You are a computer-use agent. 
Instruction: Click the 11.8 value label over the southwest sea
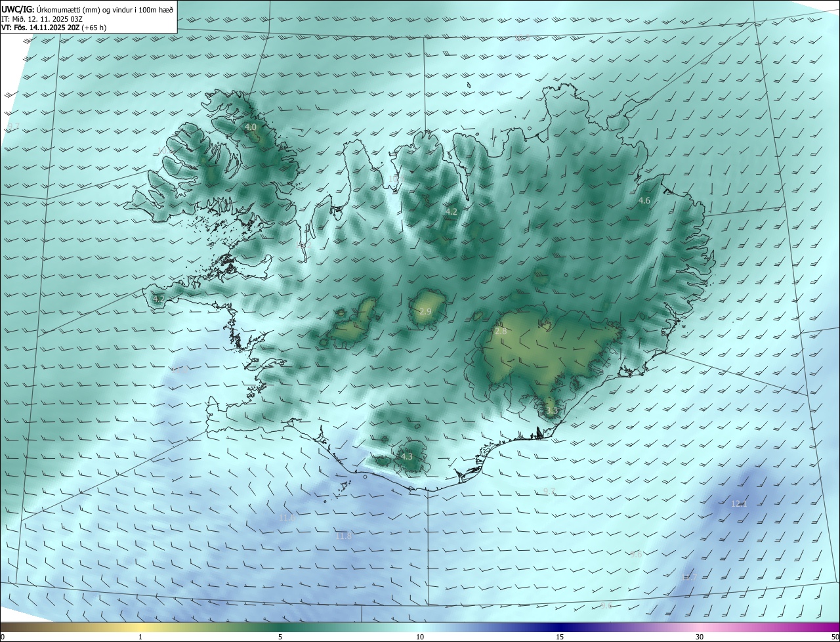[x=344, y=536]
